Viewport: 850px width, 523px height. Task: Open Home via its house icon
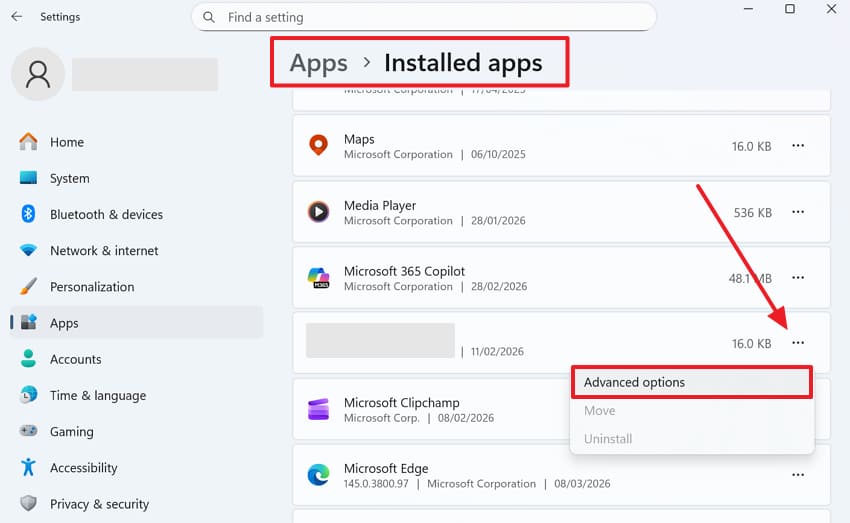point(28,142)
